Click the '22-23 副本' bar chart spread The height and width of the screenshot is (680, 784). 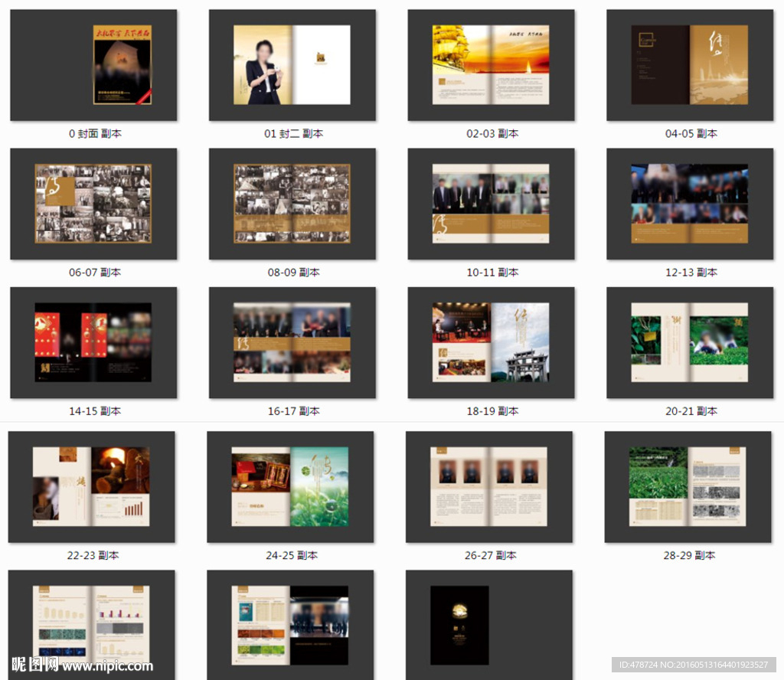[91, 487]
